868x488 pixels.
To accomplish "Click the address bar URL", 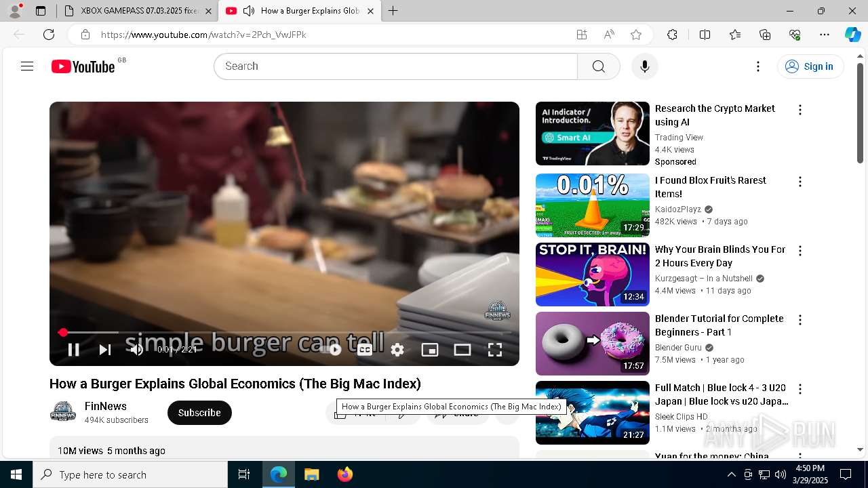I will click(x=203, y=35).
